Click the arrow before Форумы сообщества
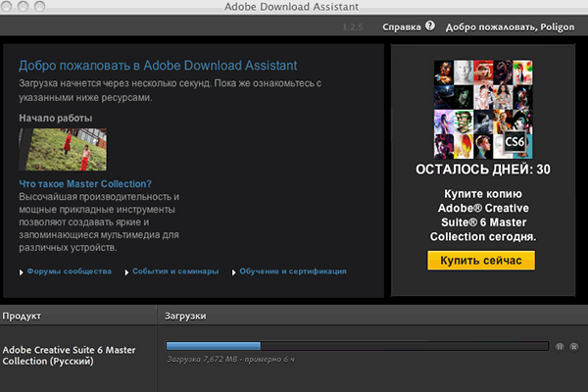Image resolution: width=588 pixels, height=392 pixels. [21, 271]
